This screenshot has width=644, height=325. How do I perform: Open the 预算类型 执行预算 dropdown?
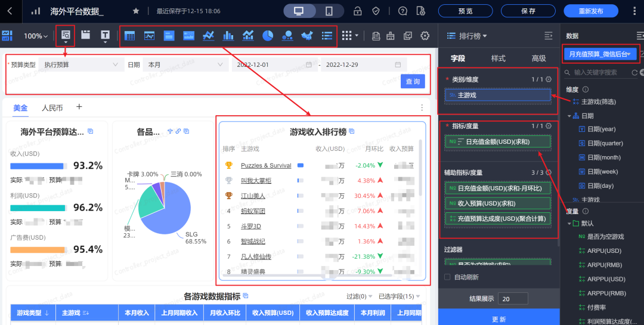[80, 64]
